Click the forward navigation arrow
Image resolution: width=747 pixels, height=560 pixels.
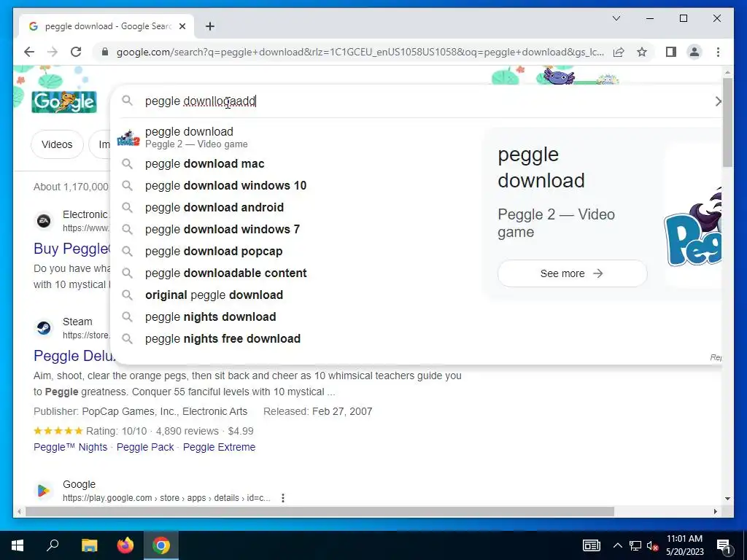click(53, 52)
